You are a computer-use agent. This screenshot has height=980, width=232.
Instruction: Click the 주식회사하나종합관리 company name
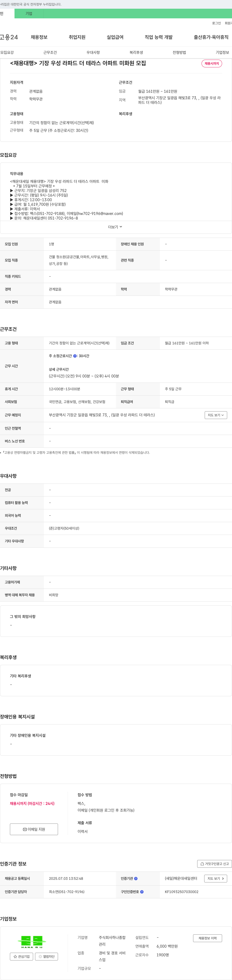112,941
